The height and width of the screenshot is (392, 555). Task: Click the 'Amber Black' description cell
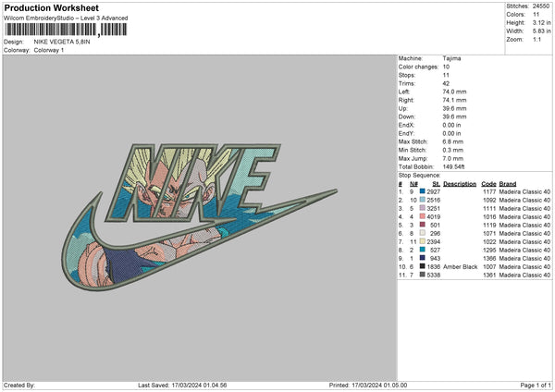tap(460, 267)
